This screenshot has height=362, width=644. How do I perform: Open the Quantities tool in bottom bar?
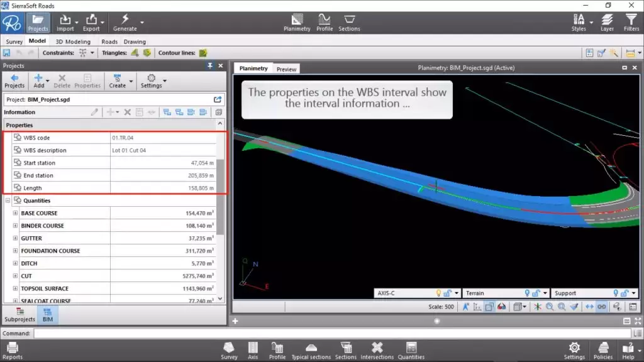[411, 348]
